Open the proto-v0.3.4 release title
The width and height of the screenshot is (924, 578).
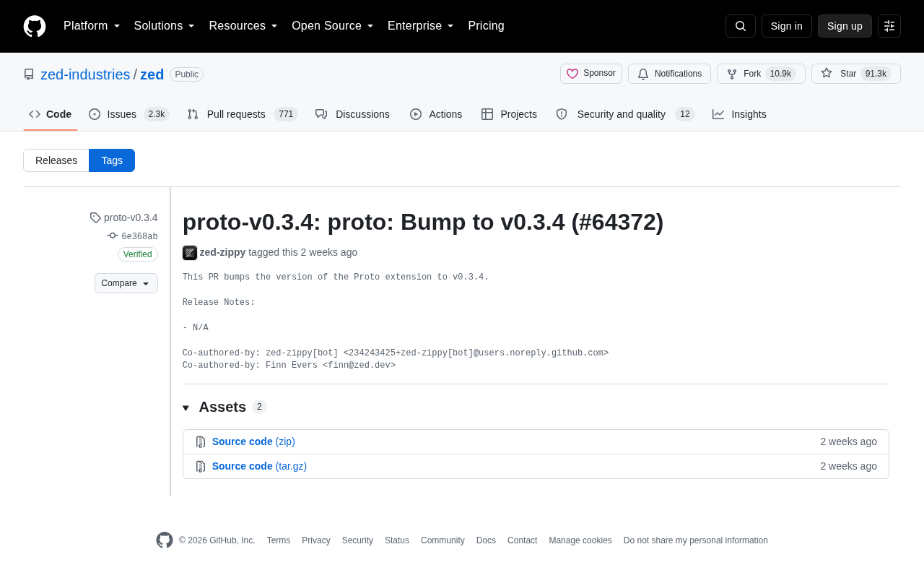click(x=423, y=222)
